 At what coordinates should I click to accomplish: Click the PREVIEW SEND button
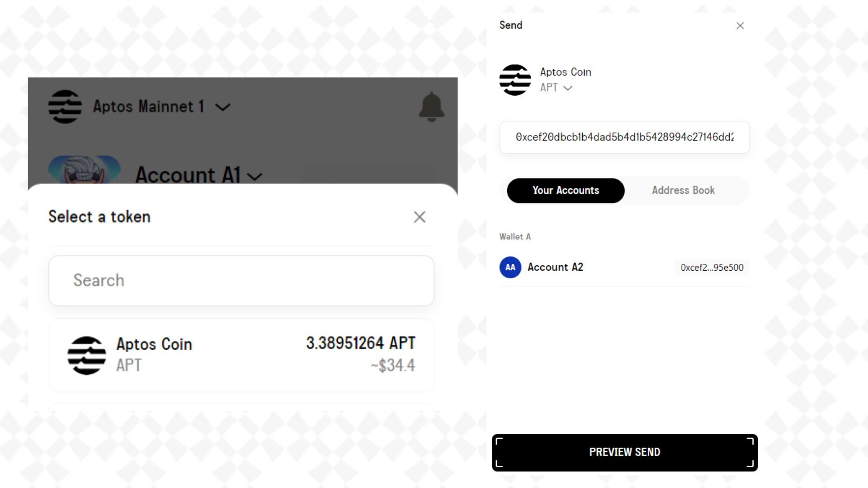625,452
